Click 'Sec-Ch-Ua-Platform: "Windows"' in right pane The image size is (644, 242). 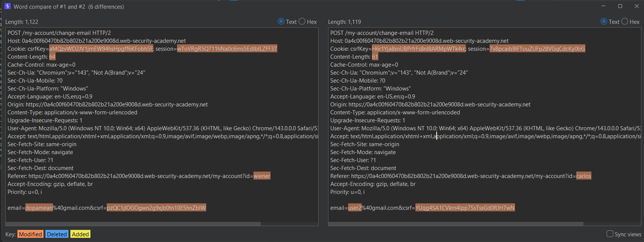(x=370, y=89)
